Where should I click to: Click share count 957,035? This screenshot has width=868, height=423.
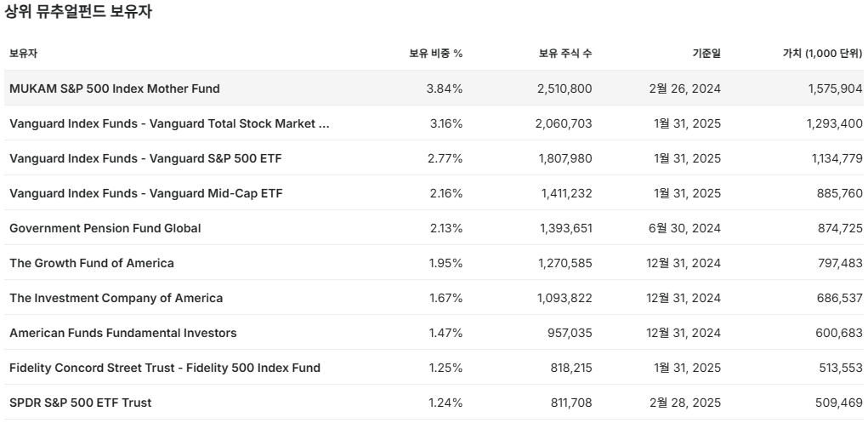click(570, 333)
